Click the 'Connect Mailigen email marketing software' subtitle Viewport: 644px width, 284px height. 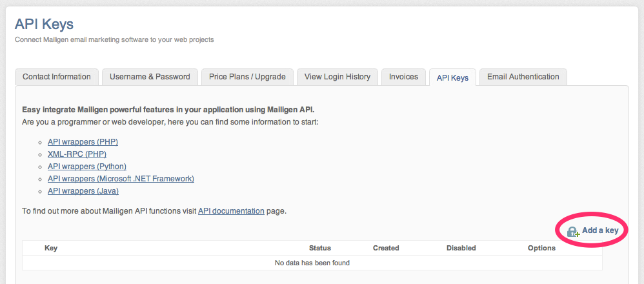[114, 40]
